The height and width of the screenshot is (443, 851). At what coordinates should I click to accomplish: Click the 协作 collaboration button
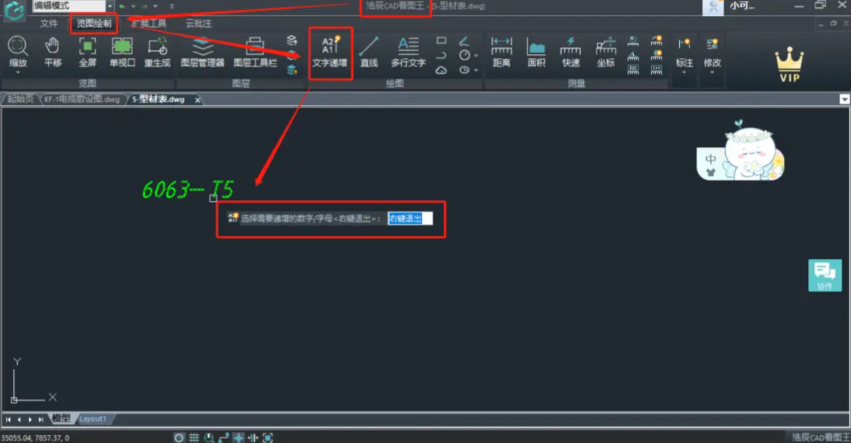pyautogui.click(x=824, y=275)
